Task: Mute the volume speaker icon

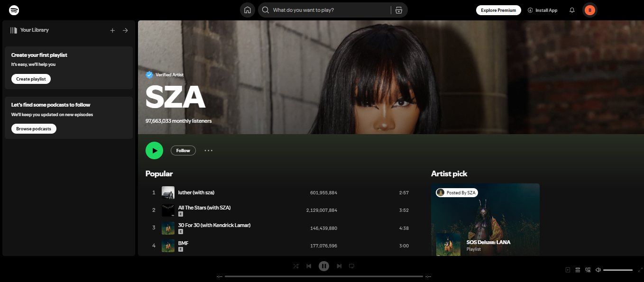Action: tap(598, 269)
